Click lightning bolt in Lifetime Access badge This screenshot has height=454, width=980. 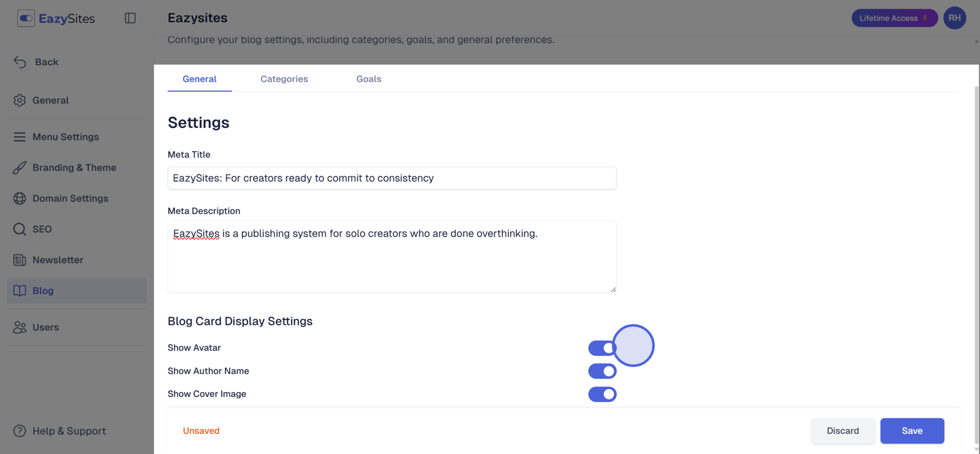tap(925, 18)
